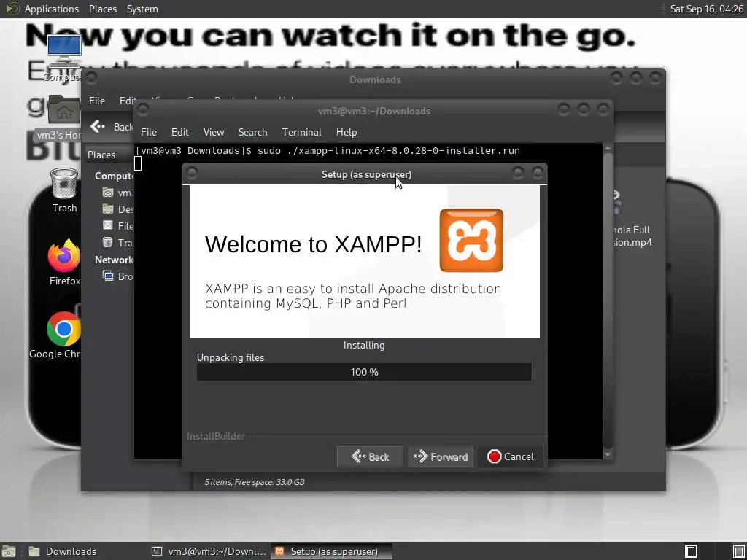Viewport: 747px width, 560px height.
Task: Open the terminal Help menu
Action: [347, 132]
